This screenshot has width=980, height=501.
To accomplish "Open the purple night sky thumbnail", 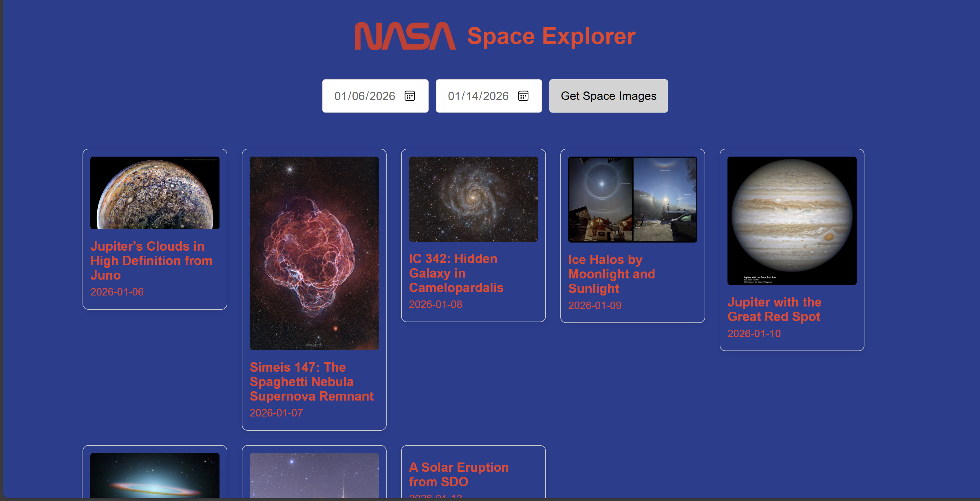I will [314, 475].
